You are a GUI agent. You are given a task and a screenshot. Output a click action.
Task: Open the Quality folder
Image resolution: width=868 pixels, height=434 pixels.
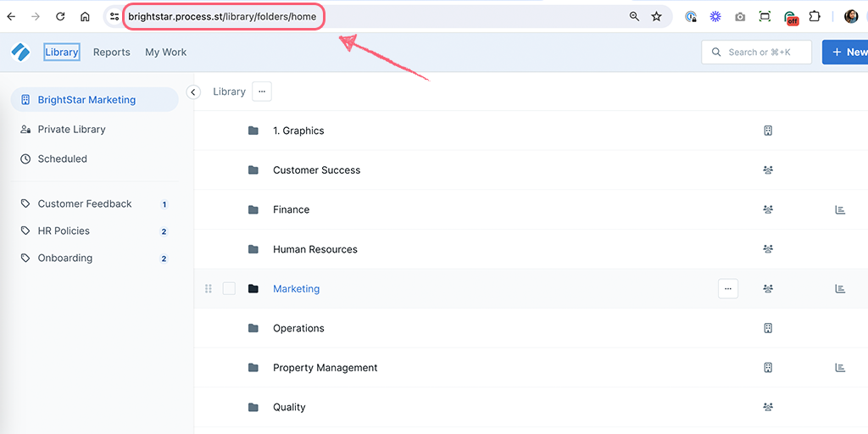[x=289, y=407]
